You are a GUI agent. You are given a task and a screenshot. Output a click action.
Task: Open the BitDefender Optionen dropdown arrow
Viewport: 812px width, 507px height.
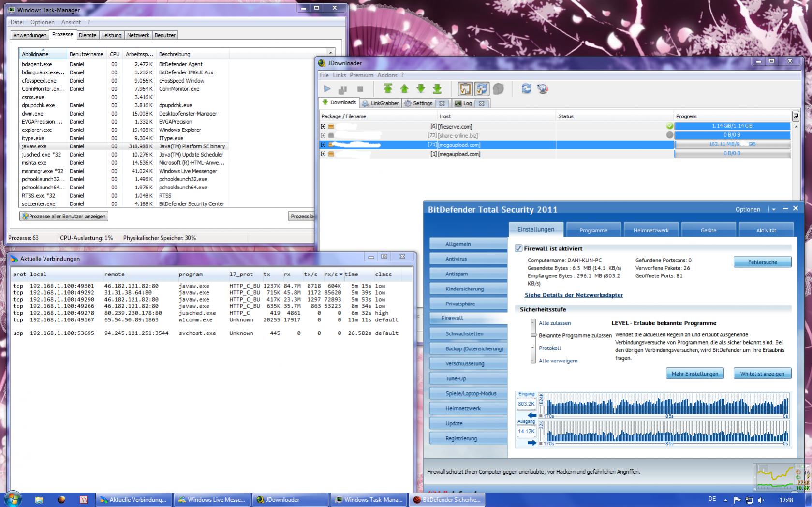tap(774, 209)
